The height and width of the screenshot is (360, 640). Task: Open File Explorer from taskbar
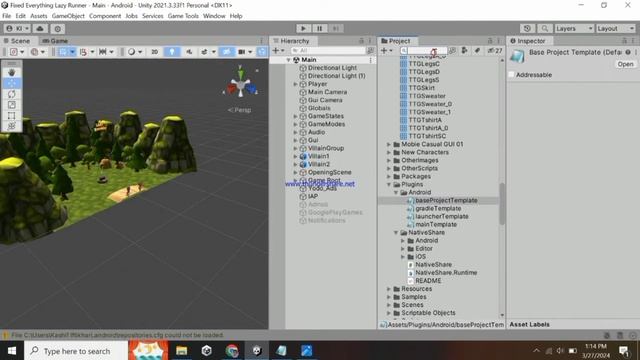[182, 351]
